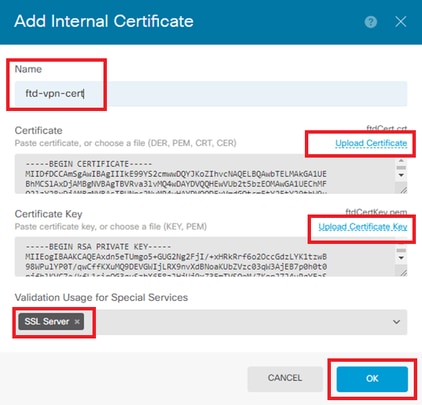Remove the SSL Server tag
The image size is (422, 405).
pos(77,322)
